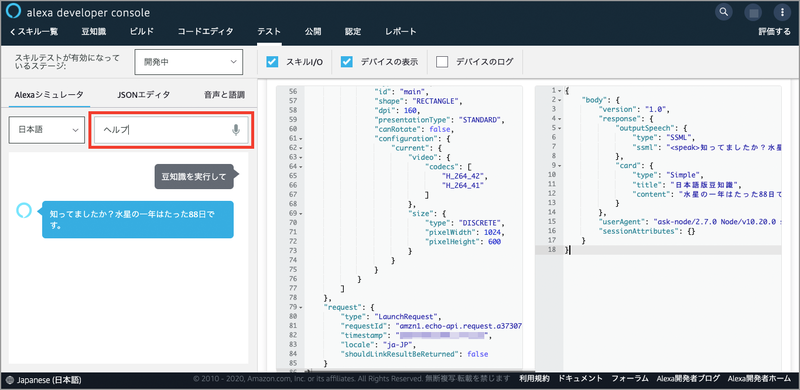Collapse output JSON fold at line 2
The height and width of the screenshot is (390, 800).
[x=560, y=100]
